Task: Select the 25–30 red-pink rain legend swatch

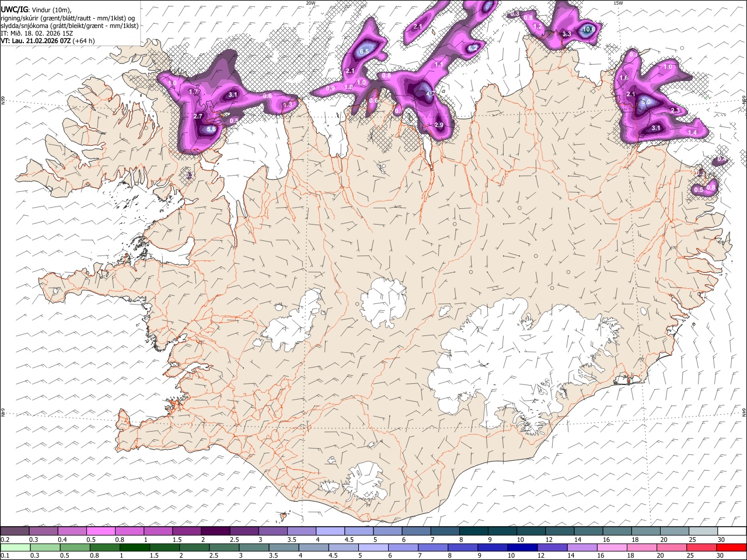Action: pos(701,547)
